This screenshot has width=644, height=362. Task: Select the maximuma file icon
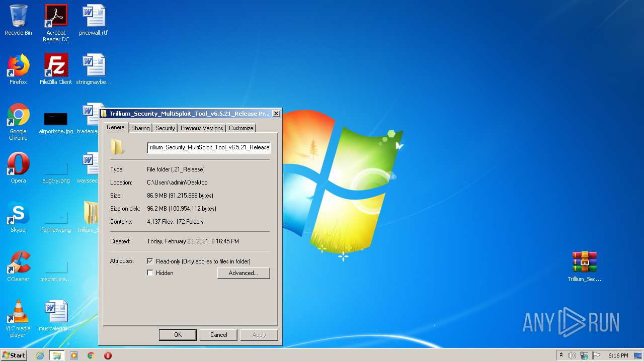56,270
